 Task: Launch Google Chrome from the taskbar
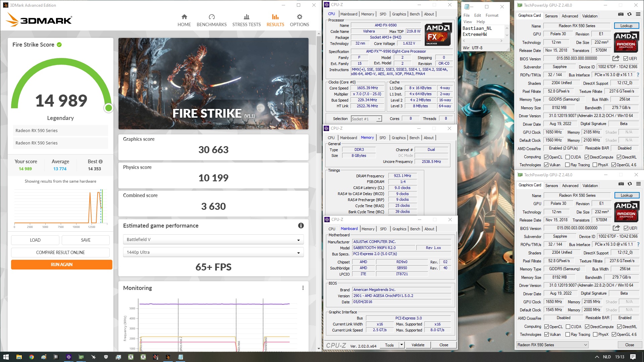pyautogui.click(x=31, y=357)
